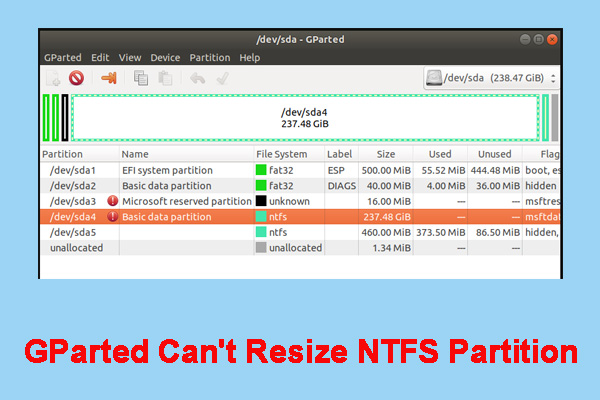Click the Resize/Move orange arrow icon
This screenshot has height=400, width=600.
coord(109,78)
